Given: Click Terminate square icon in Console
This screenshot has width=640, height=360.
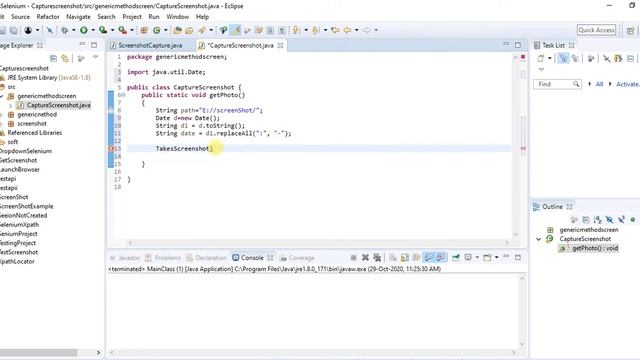Looking at the screenshot, I should (353, 258).
